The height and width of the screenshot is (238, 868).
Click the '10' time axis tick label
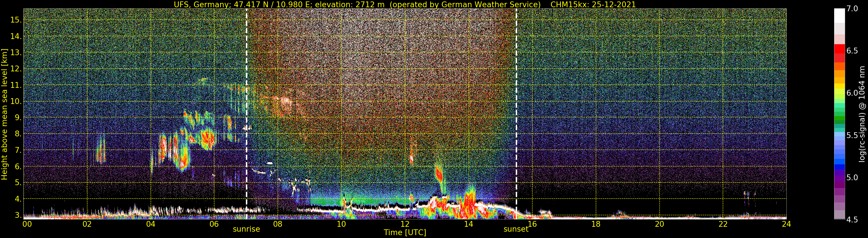[x=341, y=224]
